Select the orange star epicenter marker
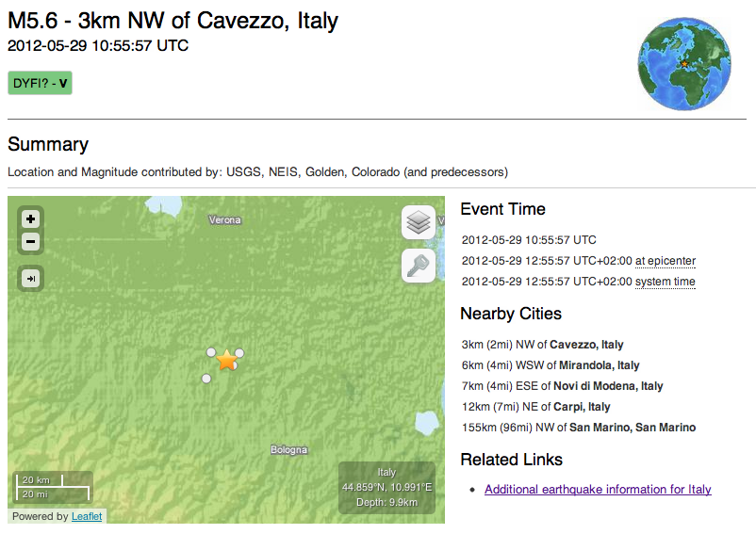This screenshot has width=756, height=534. point(226,360)
